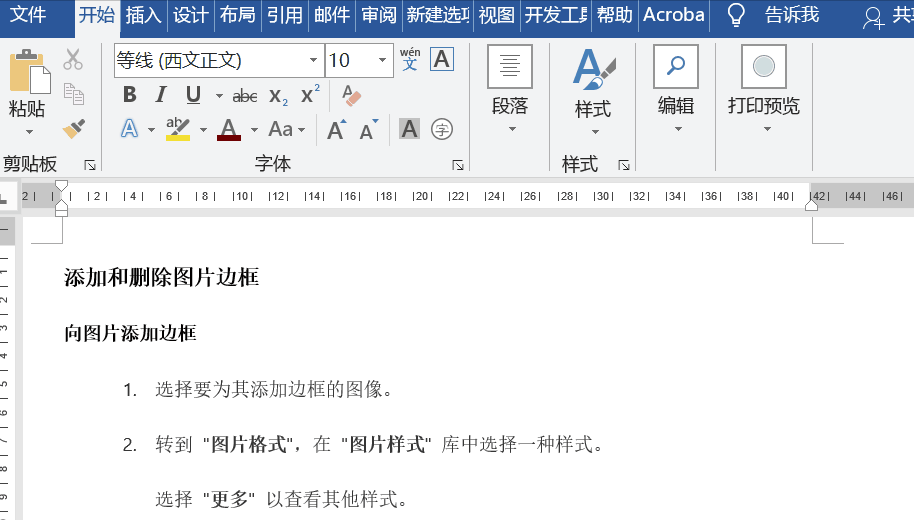Click the Paste clipboard icon
The image size is (914, 520).
(x=29, y=72)
